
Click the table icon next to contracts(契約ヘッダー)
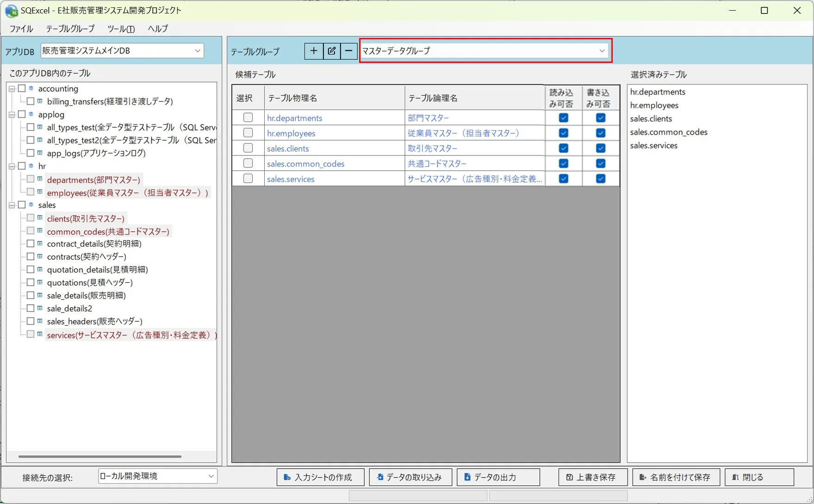coord(40,256)
